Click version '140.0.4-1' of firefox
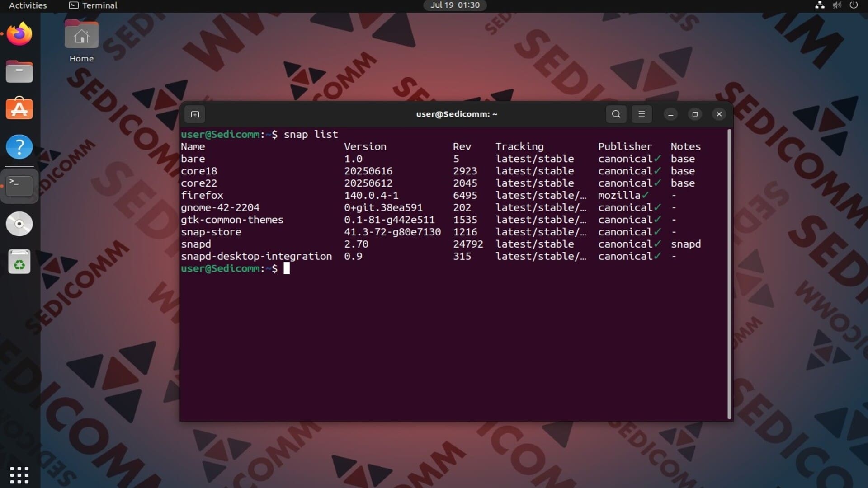868x488 pixels. point(371,196)
